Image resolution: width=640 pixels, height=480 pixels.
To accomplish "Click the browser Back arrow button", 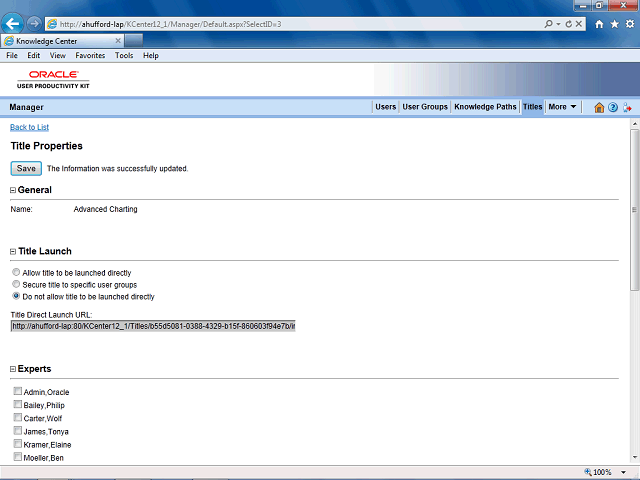I will click(x=13, y=24).
